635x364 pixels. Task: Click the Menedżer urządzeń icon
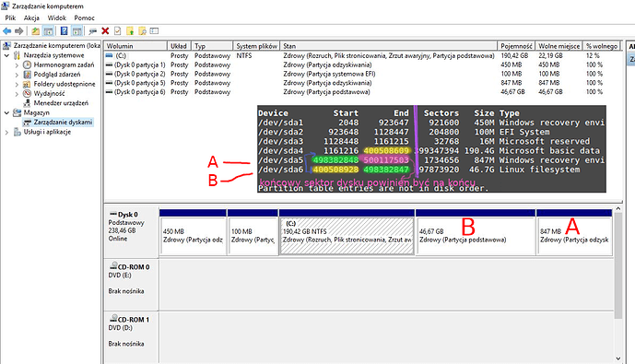[x=27, y=103]
